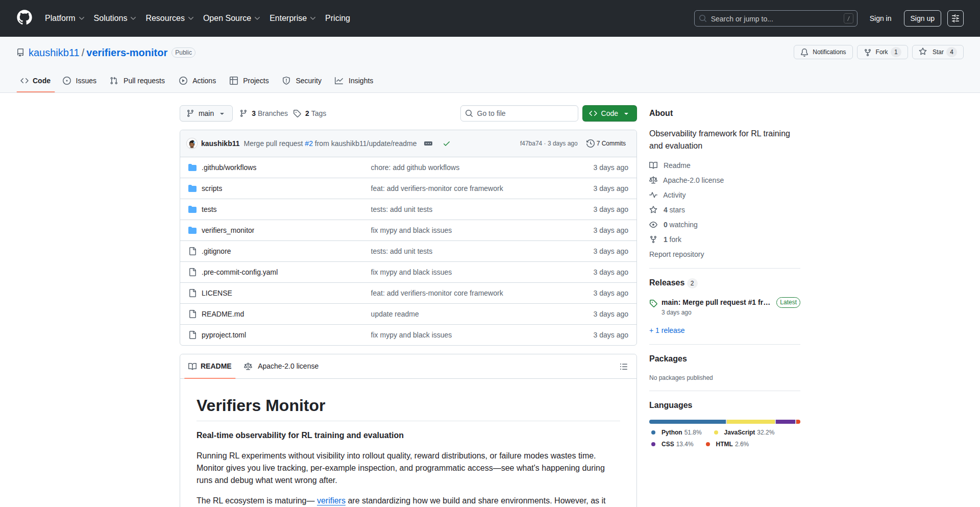Screen dimensions: 980x507
Task: Expand commit message ellipsis icon
Action: point(428,143)
